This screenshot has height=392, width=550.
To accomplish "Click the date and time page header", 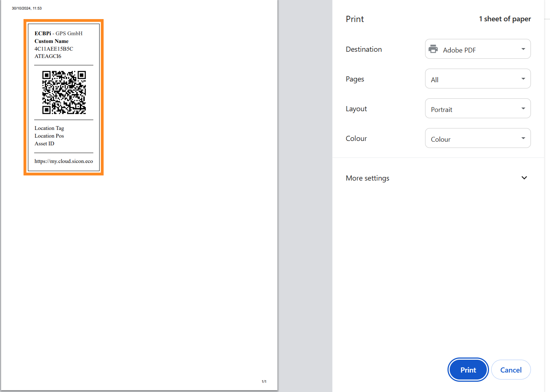I will coord(27,8).
